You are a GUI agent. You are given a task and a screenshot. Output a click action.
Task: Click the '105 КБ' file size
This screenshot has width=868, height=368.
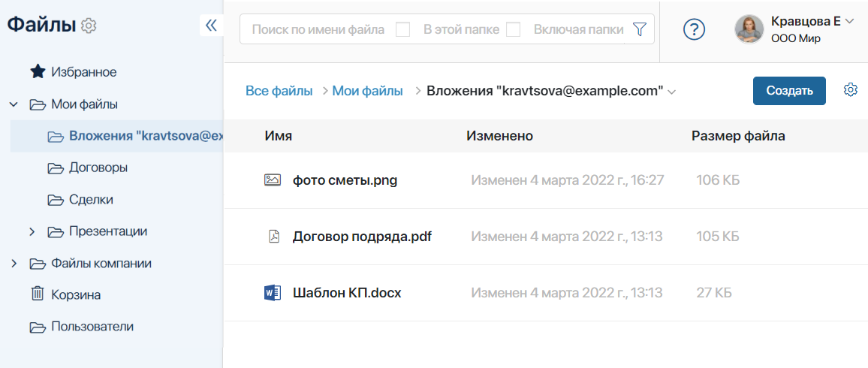(x=718, y=237)
